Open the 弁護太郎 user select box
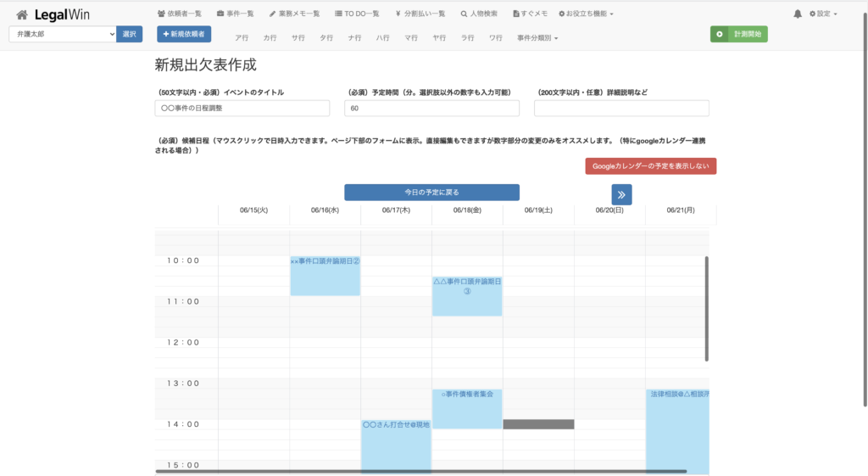The image size is (868, 476). [62, 34]
